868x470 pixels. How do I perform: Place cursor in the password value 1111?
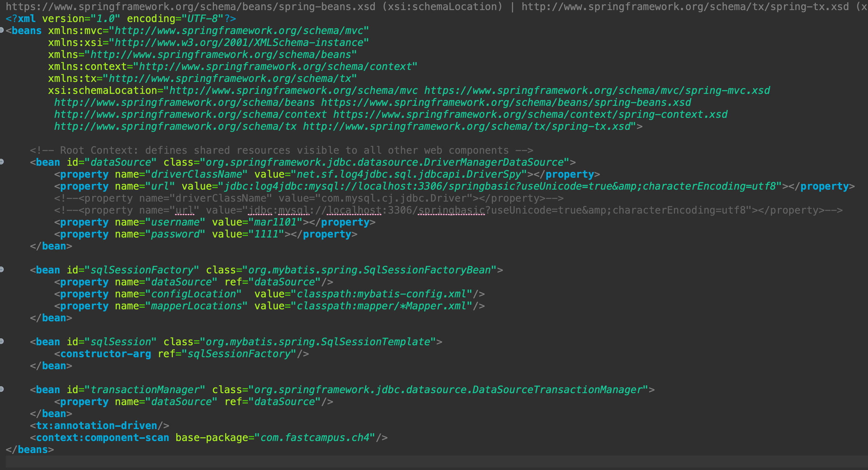(x=266, y=234)
